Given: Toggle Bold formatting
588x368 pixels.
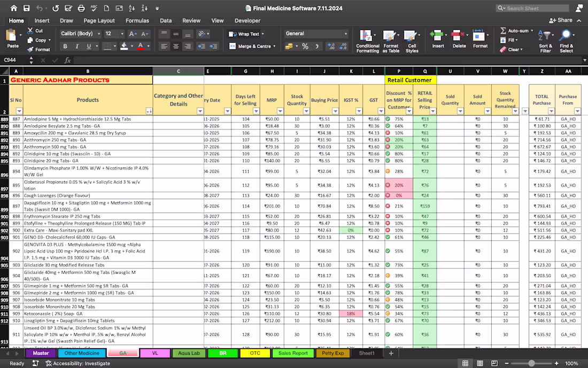Looking at the screenshot, I should (65, 46).
